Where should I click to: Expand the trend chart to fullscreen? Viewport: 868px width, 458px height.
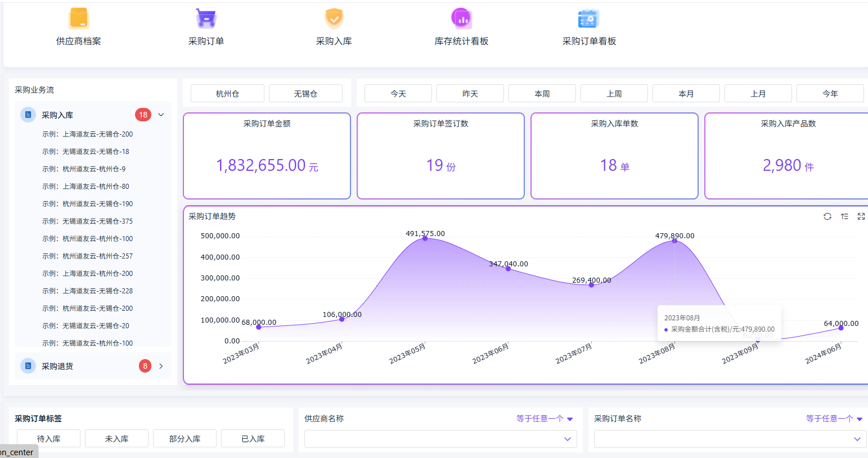[x=861, y=216]
